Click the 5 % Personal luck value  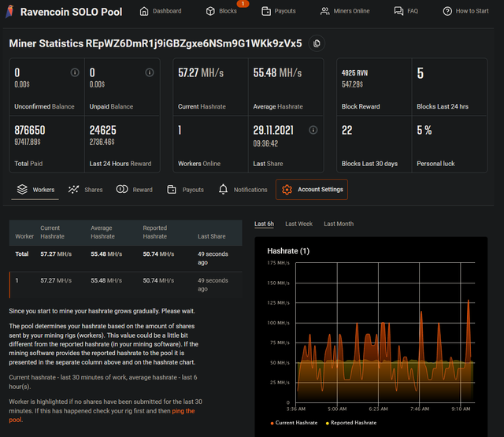424,131
